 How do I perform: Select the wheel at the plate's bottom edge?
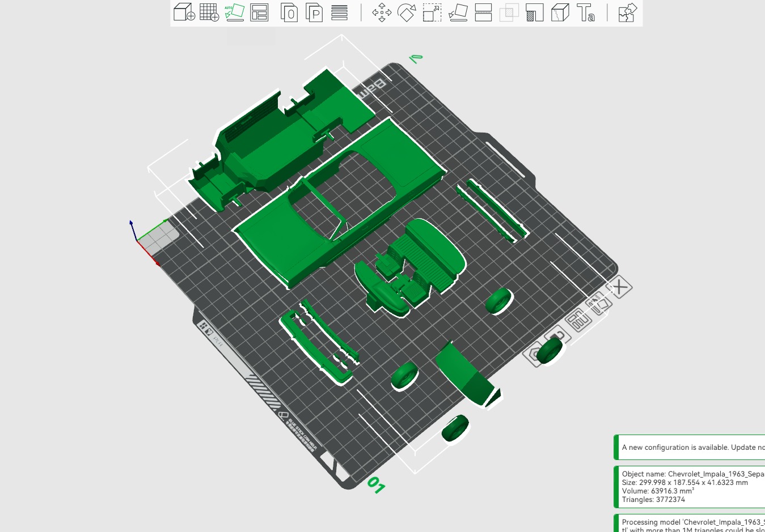[x=456, y=429]
